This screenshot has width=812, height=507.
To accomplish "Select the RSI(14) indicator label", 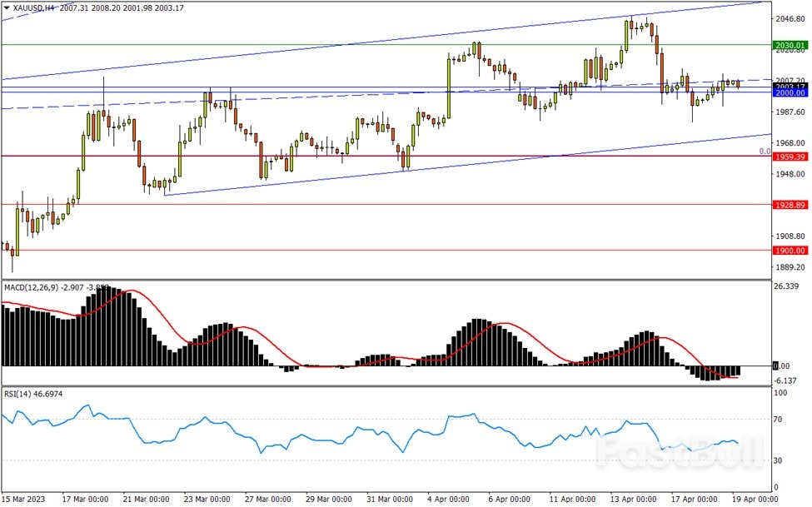I will 17,393.
